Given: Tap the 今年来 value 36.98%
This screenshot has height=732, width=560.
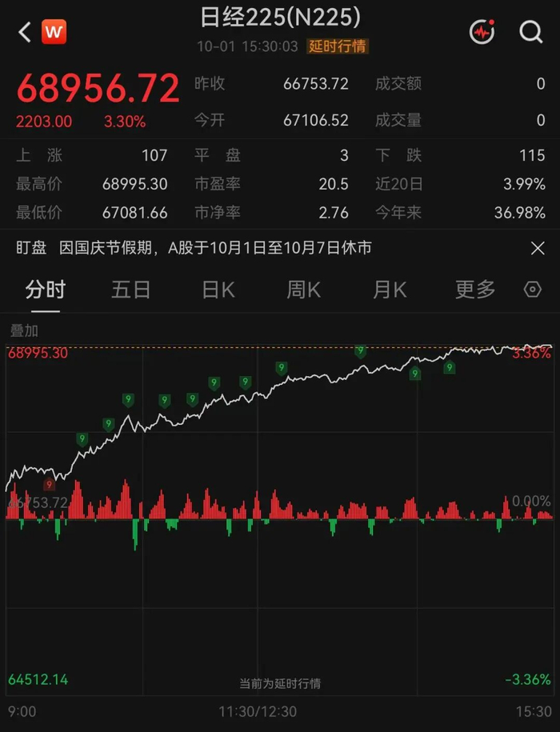Looking at the screenshot, I should 520,213.
